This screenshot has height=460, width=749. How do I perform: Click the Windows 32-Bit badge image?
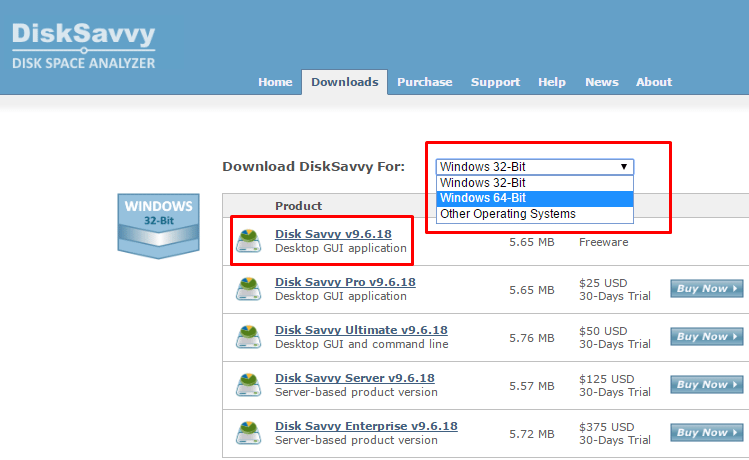159,226
